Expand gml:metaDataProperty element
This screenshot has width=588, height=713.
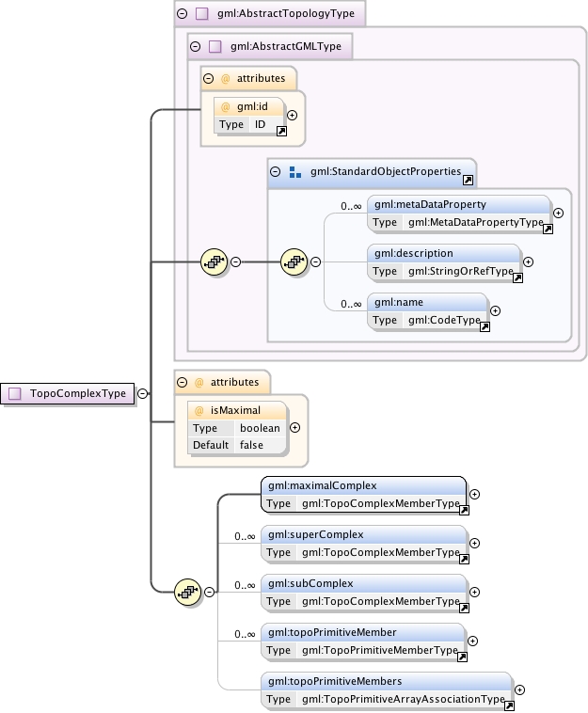[558, 214]
